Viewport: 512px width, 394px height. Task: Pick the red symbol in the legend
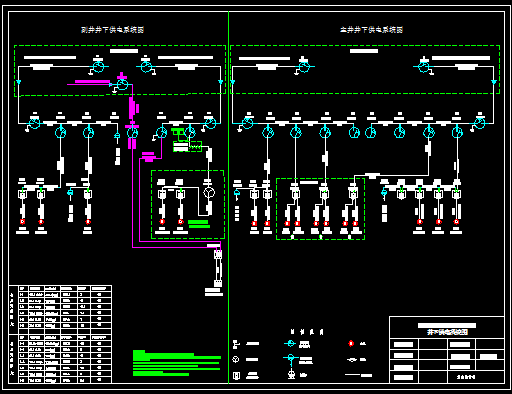point(351,343)
